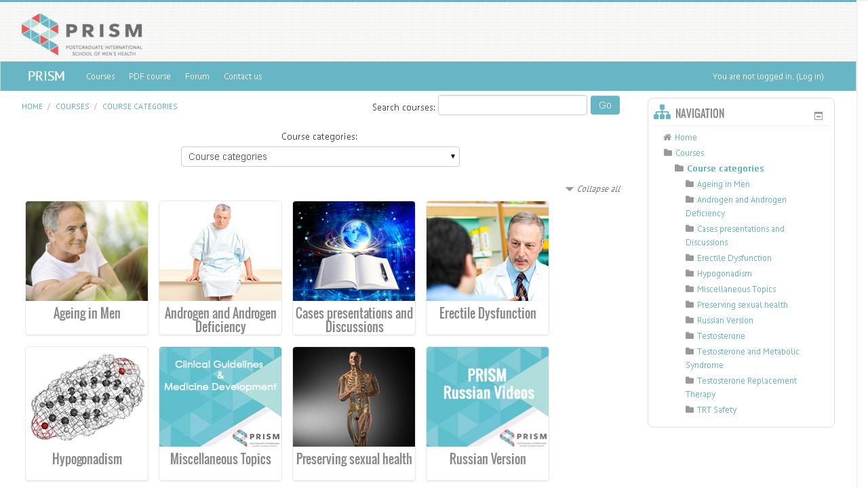Open Androgen and Androgen Deficiency thumbnail image
Screen dimensions: 868x488
[x=220, y=251]
